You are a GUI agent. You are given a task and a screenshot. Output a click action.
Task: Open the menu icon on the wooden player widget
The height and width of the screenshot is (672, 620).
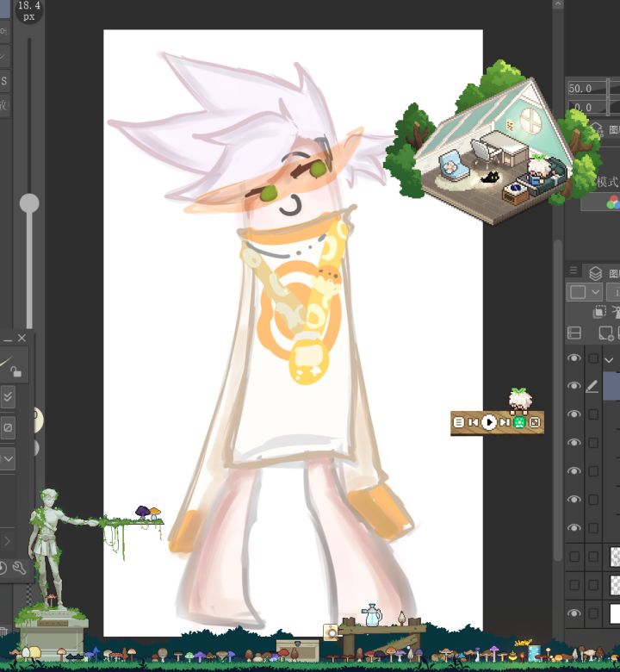click(458, 422)
